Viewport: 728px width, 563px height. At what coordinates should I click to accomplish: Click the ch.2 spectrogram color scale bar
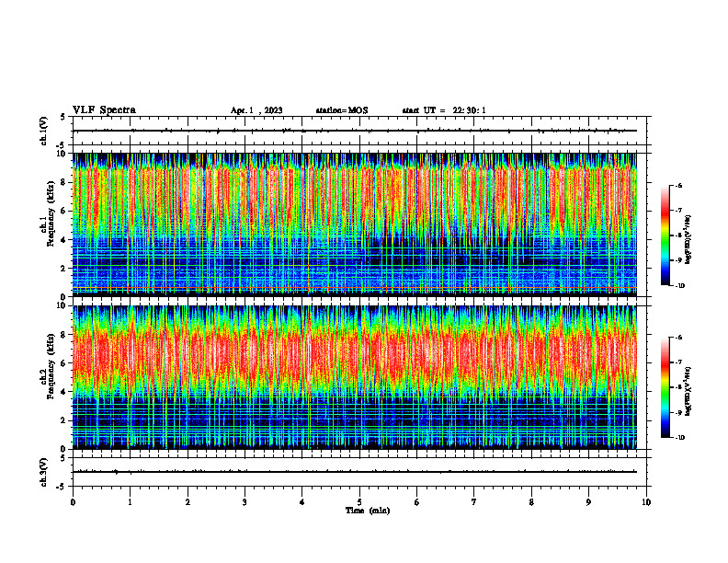click(665, 387)
